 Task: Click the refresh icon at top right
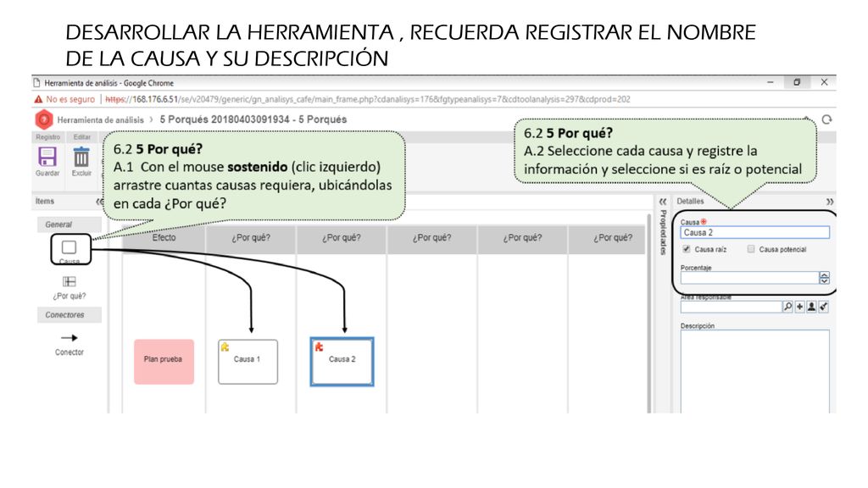pos(826,119)
